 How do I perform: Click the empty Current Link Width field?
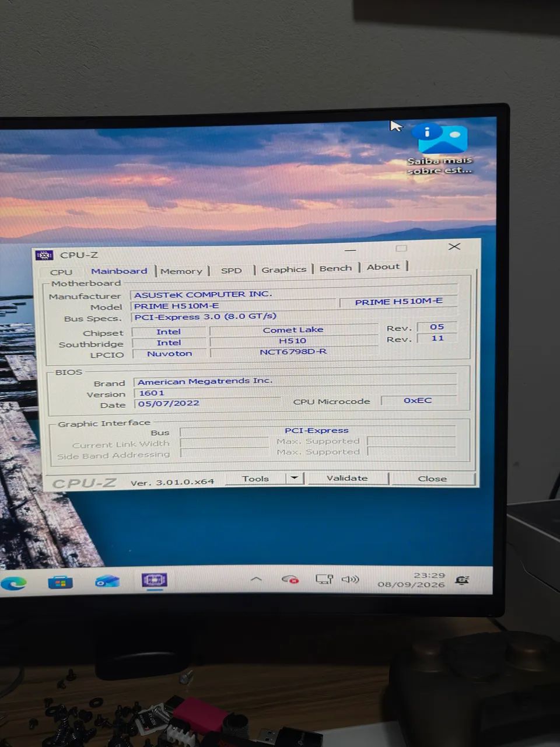point(225,443)
